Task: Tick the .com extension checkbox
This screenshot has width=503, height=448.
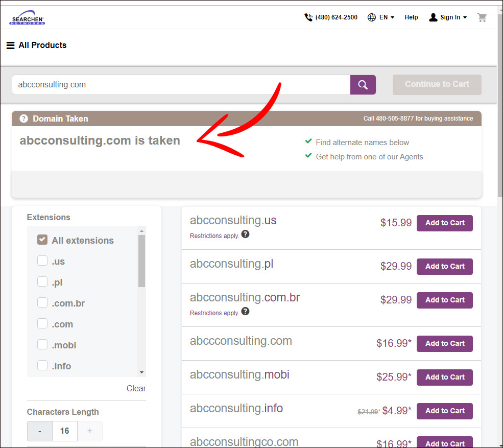Action: pos(42,323)
